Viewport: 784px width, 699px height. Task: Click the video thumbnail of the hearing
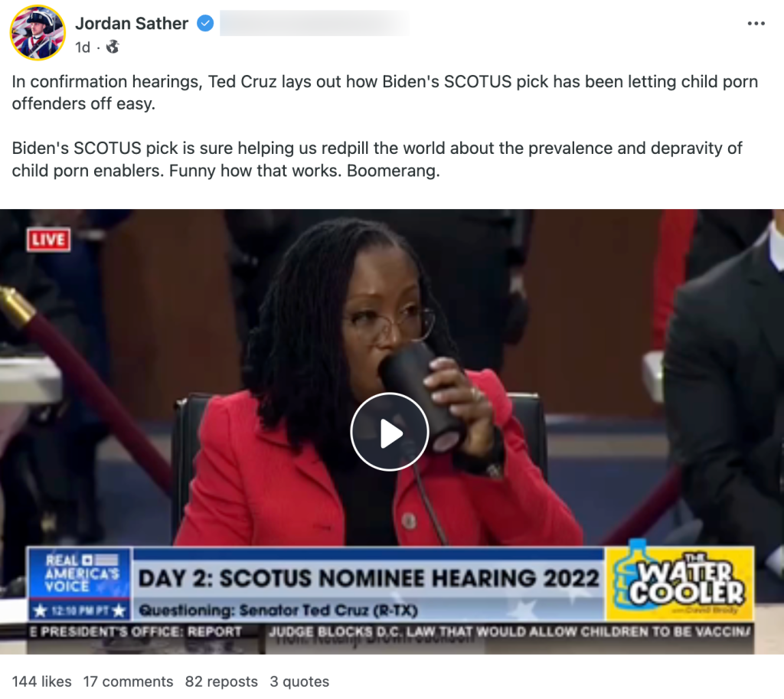click(392, 432)
